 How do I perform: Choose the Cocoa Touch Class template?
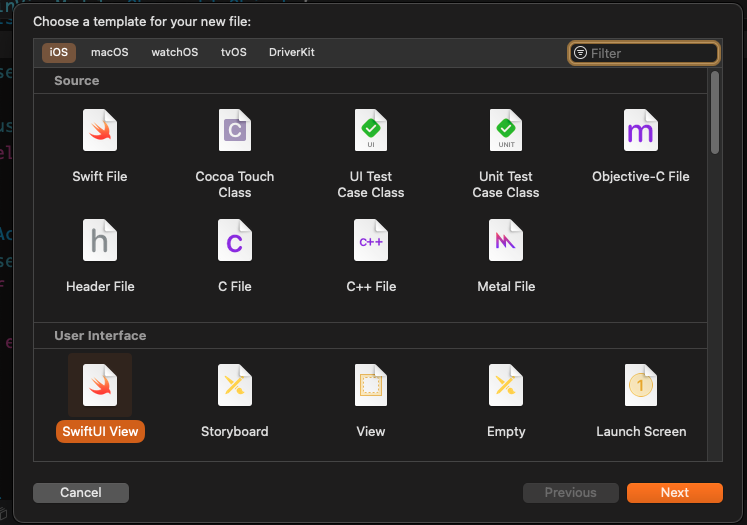pyautogui.click(x=234, y=131)
